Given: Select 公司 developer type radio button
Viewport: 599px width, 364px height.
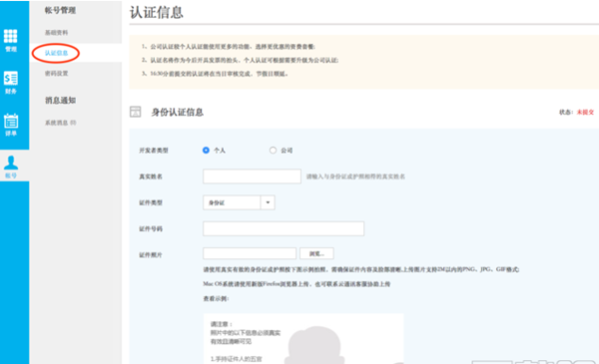Looking at the screenshot, I should point(273,151).
